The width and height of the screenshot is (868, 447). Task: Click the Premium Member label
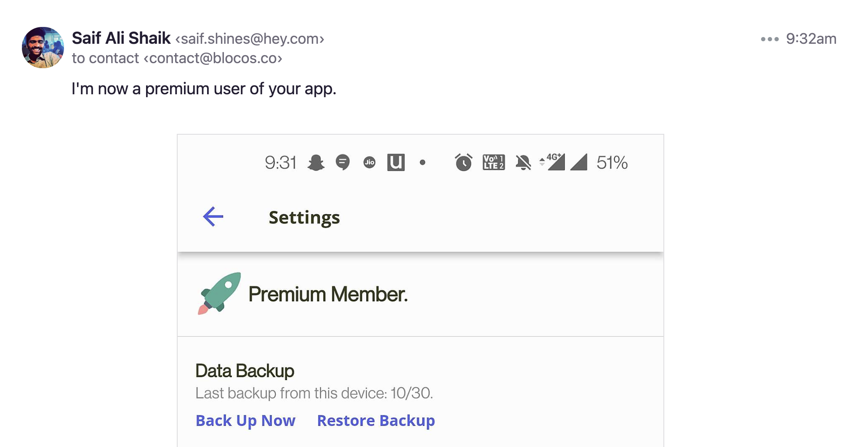[328, 294]
